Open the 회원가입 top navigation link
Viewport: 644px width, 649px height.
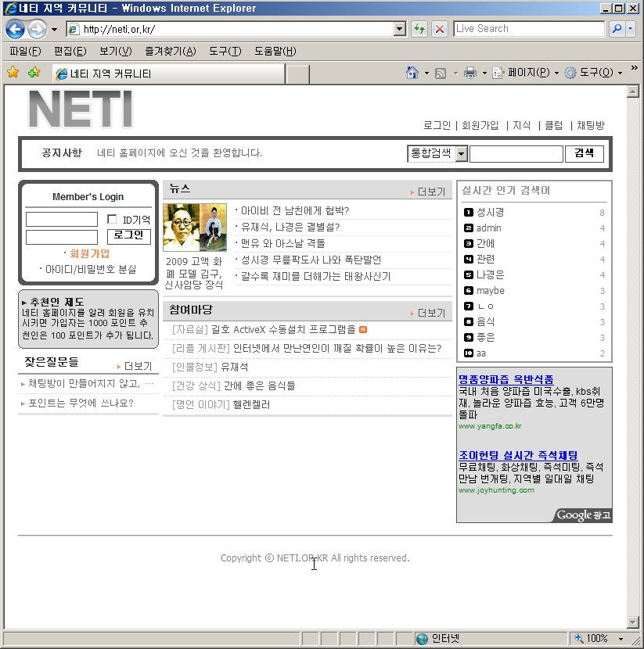tap(480, 125)
